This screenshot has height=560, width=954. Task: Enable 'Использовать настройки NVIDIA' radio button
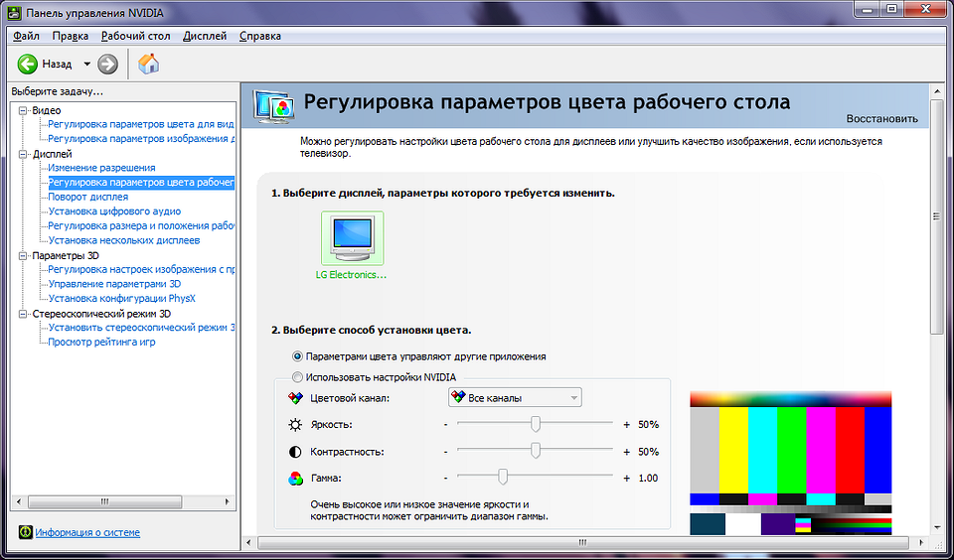point(297,377)
